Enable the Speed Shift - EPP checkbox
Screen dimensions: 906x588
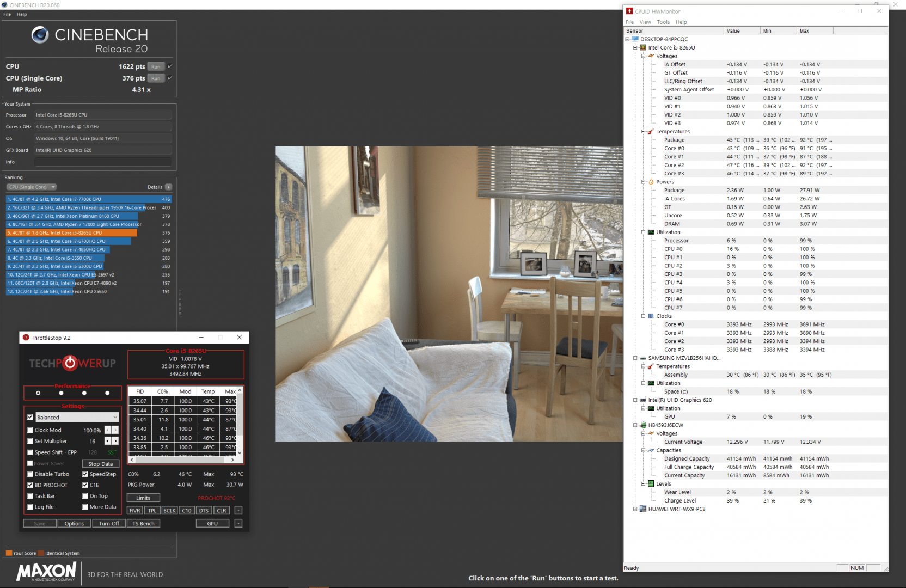tap(30, 452)
